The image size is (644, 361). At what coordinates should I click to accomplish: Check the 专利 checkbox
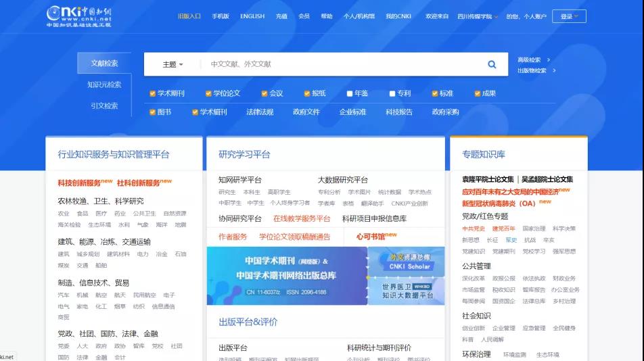pyautogui.click(x=392, y=93)
